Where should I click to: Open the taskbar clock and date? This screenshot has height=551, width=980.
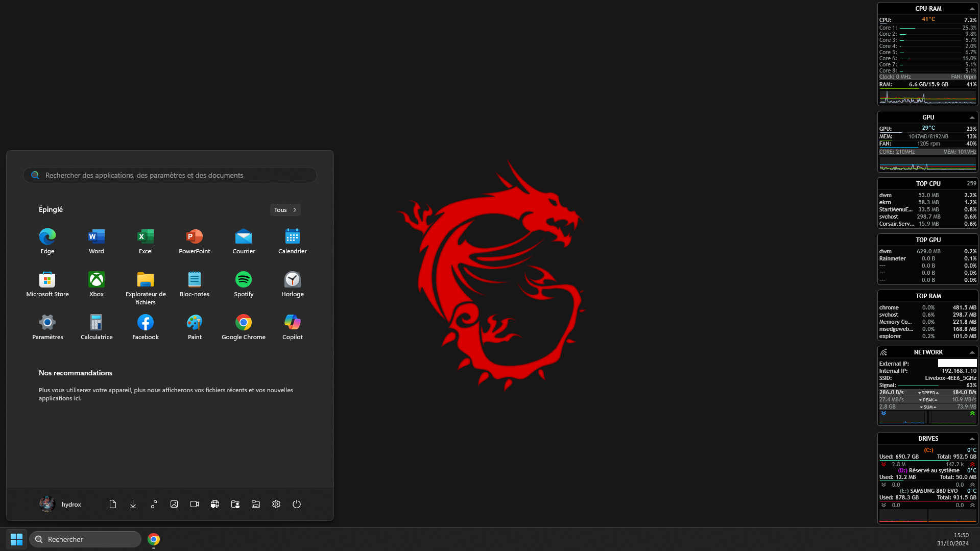[x=953, y=539]
